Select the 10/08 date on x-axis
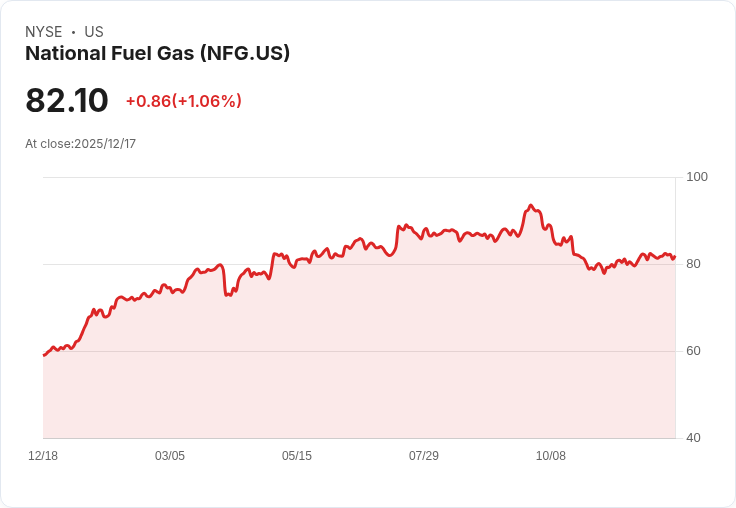Viewport: 736px width, 508px height. tap(551, 456)
